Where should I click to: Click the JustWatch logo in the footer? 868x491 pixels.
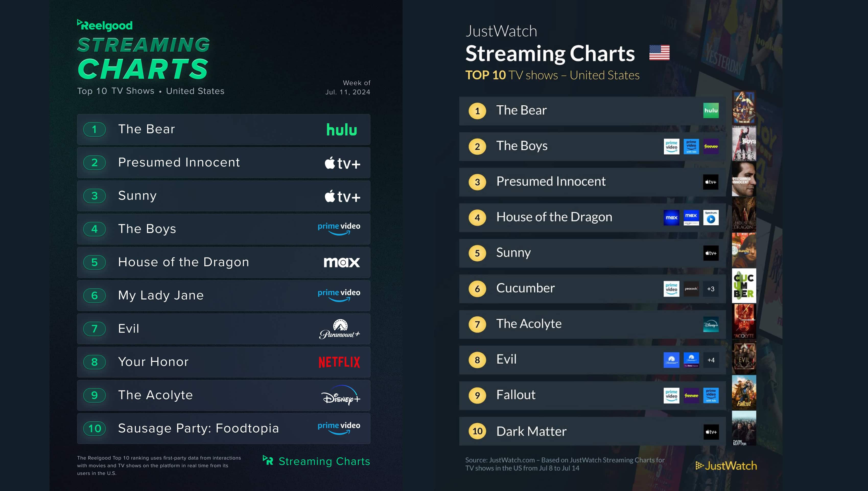tap(726, 466)
